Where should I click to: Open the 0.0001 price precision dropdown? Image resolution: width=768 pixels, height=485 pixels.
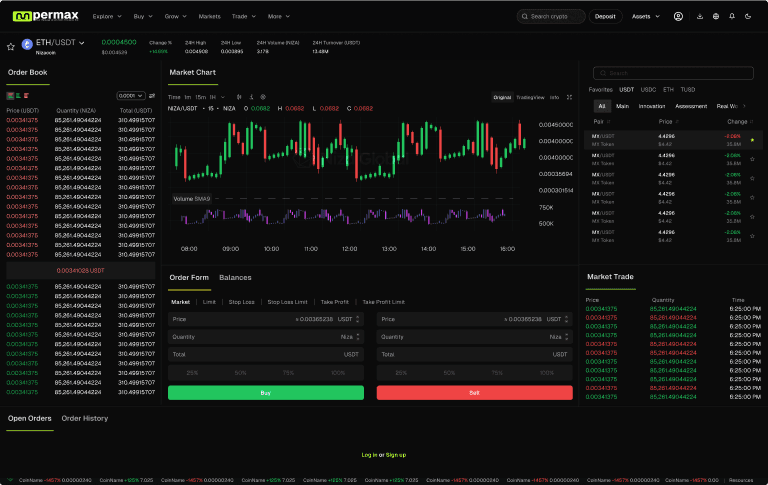click(x=131, y=96)
